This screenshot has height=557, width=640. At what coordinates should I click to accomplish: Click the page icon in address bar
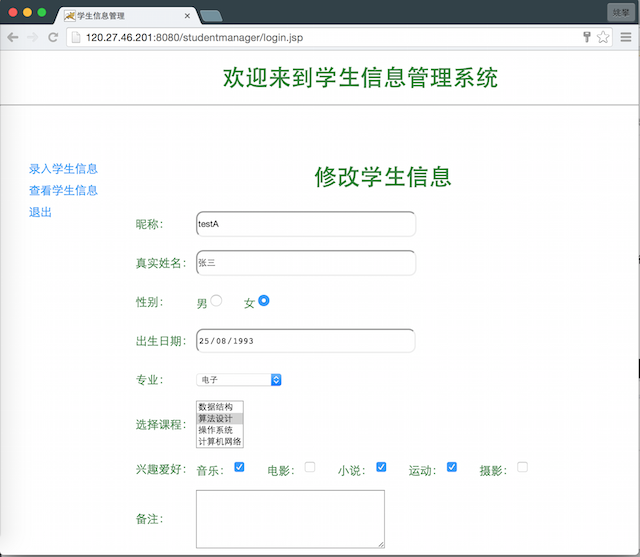click(76, 38)
